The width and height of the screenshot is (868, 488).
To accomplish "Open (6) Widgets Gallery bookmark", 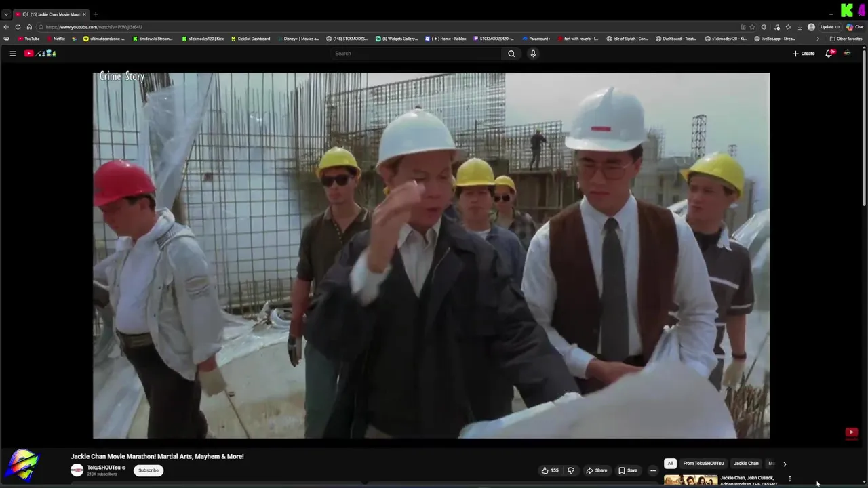I will point(397,39).
